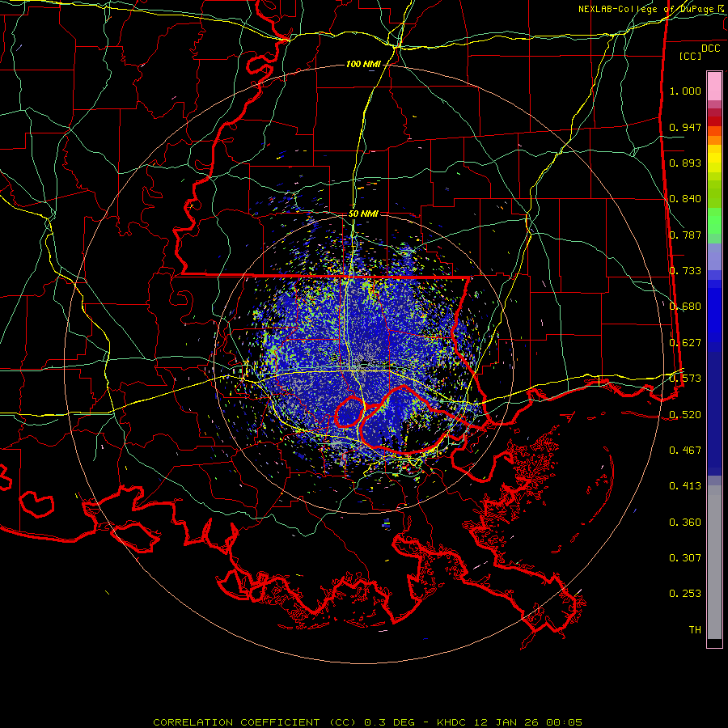Screen dimensions: 728x728
Task: Pick the pink swatch beside 1.000
Action: [x=714, y=87]
